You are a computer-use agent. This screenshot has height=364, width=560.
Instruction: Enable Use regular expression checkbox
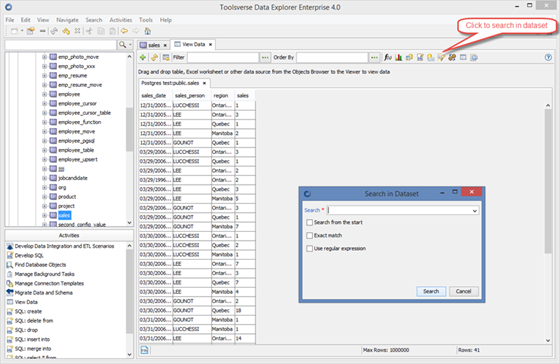(x=309, y=249)
